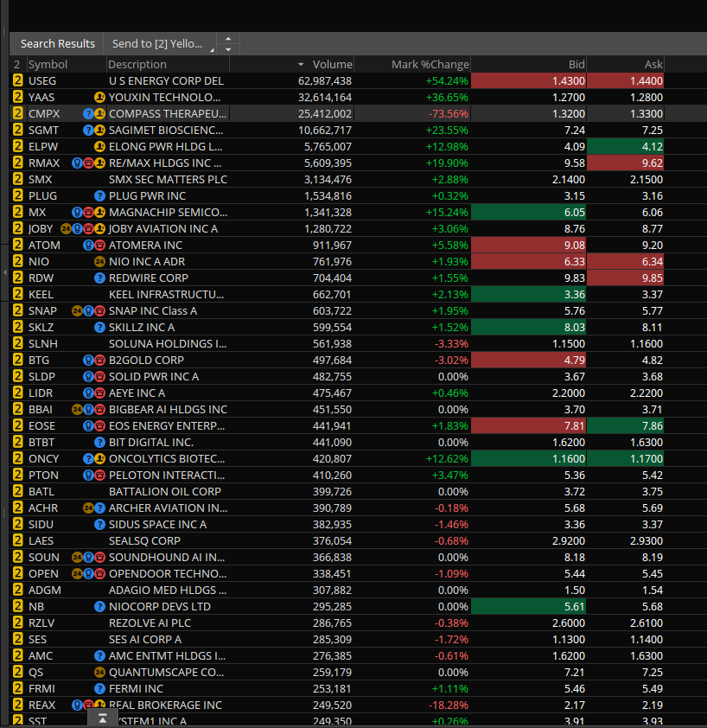Click the ADGM ask price 1.54
The height and width of the screenshot is (728, 707).
click(x=652, y=591)
